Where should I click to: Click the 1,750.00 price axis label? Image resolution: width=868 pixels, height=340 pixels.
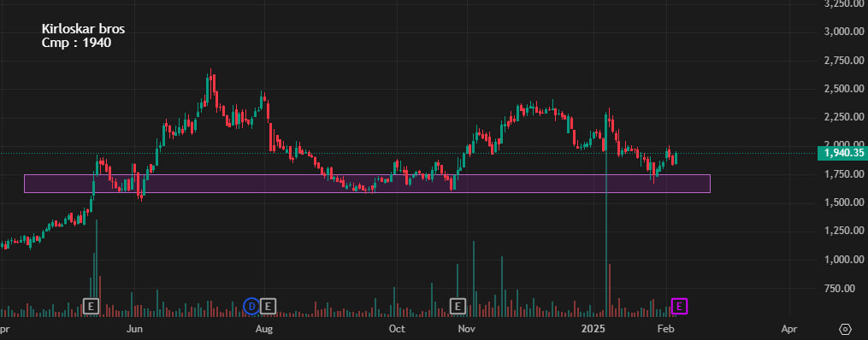[845, 174]
